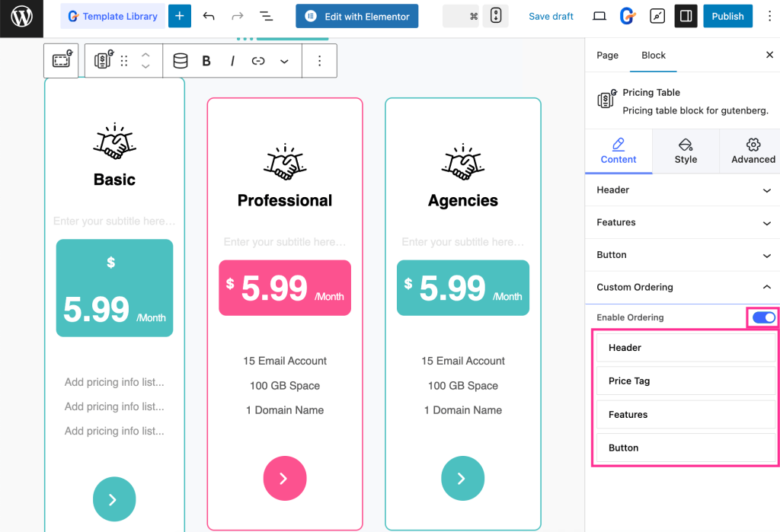Switch to the Page tab

[607, 56]
